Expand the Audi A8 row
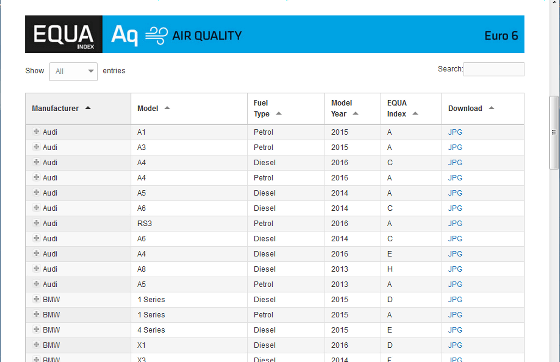This screenshot has height=362, width=560. click(36, 269)
